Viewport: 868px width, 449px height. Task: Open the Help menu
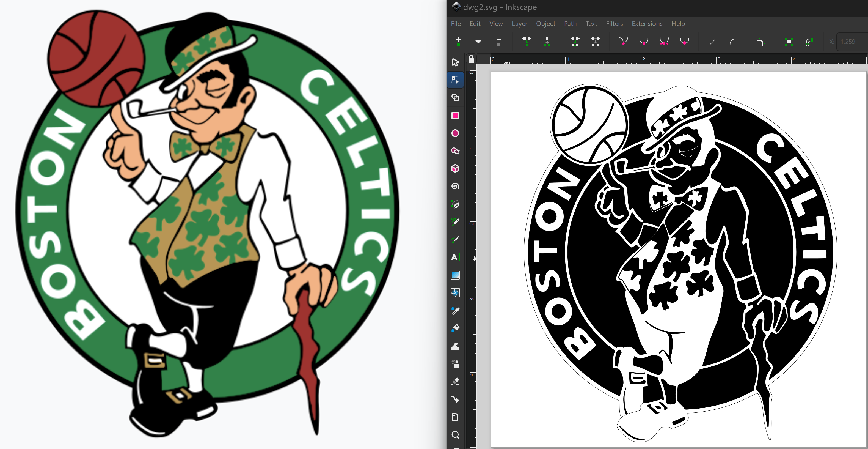point(678,24)
